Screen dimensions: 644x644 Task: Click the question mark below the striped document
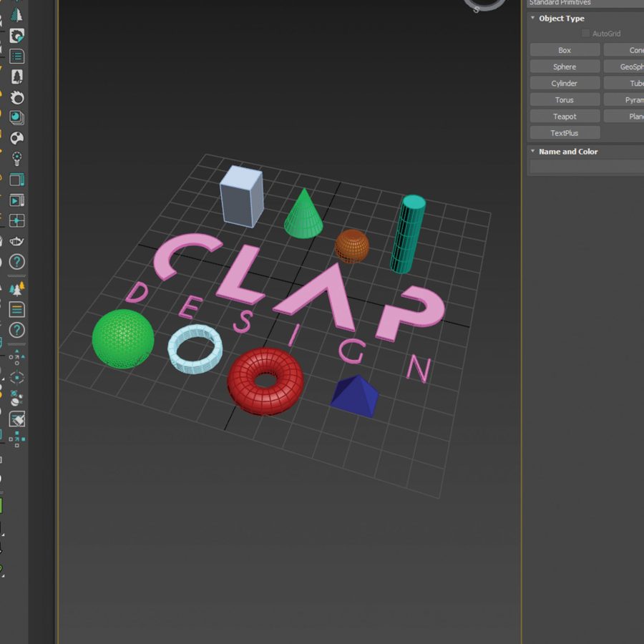coord(17,330)
